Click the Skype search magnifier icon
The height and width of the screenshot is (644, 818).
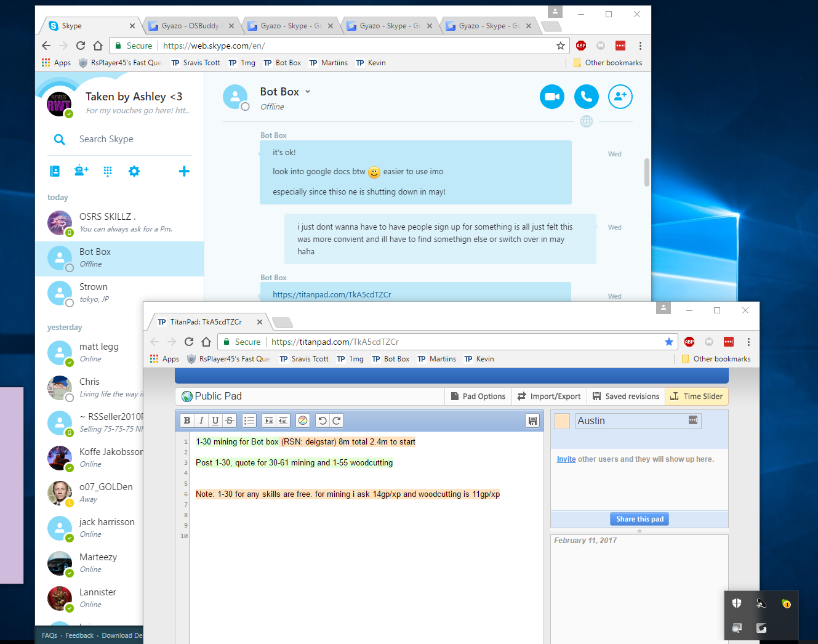point(60,139)
